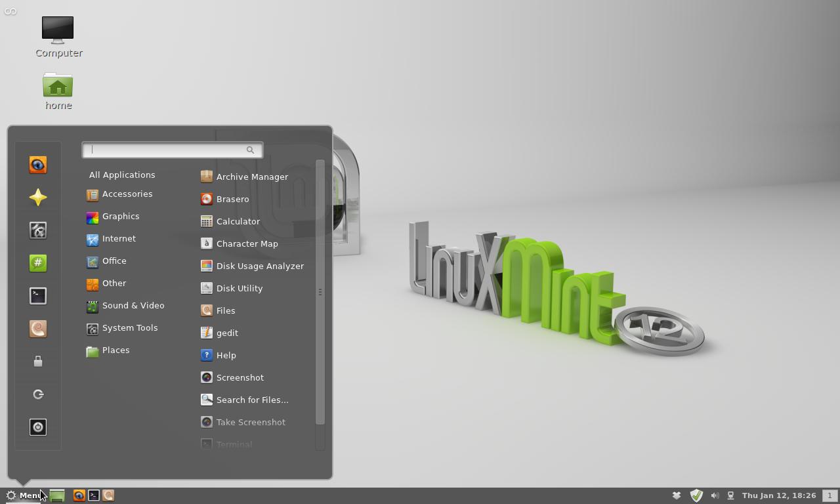This screenshot has height=504, width=840.
Task: Open the home folder desktop icon
Action: [x=58, y=91]
